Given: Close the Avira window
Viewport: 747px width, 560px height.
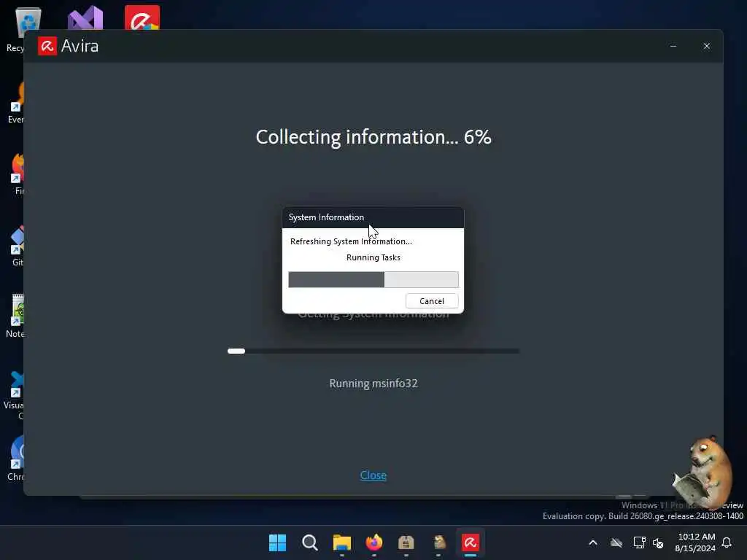Looking at the screenshot, I should (x=706, y=46).
